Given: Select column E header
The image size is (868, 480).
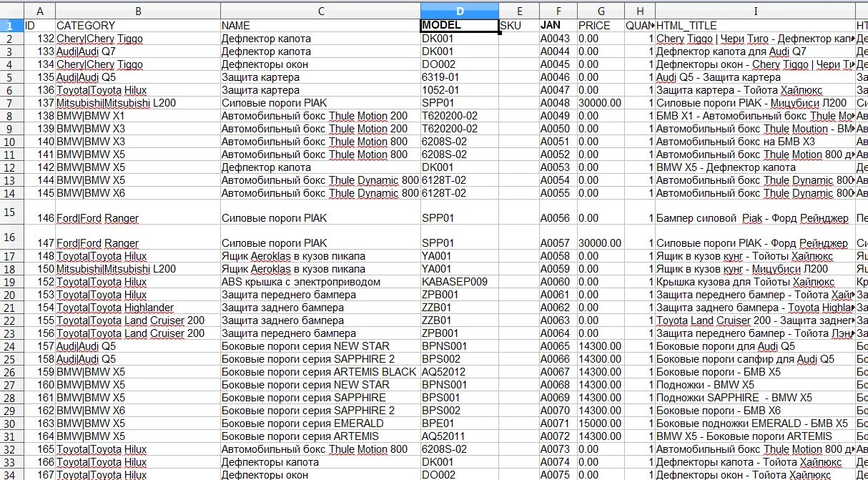Looking at the screenshot, I should pyautogui.click(x=519, y=11).
